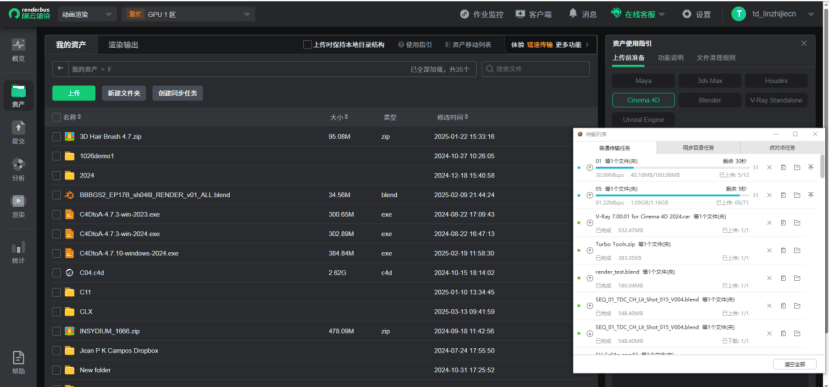Expand 体验镭速传输更多功能 banner arrow
Viewport: 829px width, 387px height.
point(587,45)
